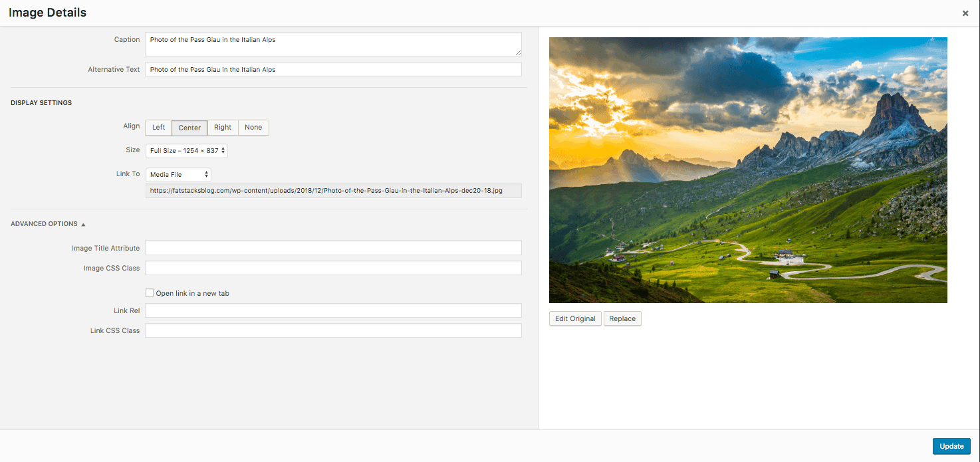Click the Alternative Text field
This screenshot has height=462, width=980.
(x=332, y=70)
